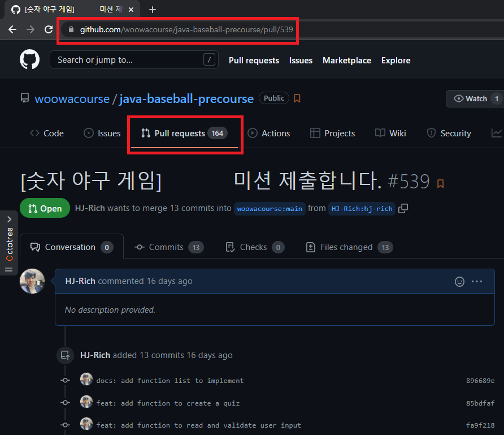Image resolution: width=504 pixels, height=435 pixels.
Task: Open the comment's three-dot options menu
Action: (477, 282)
